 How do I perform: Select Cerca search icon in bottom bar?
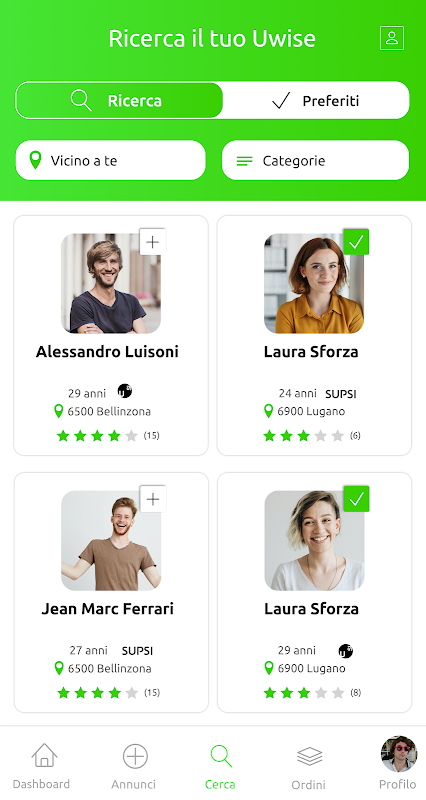point(221,756)
